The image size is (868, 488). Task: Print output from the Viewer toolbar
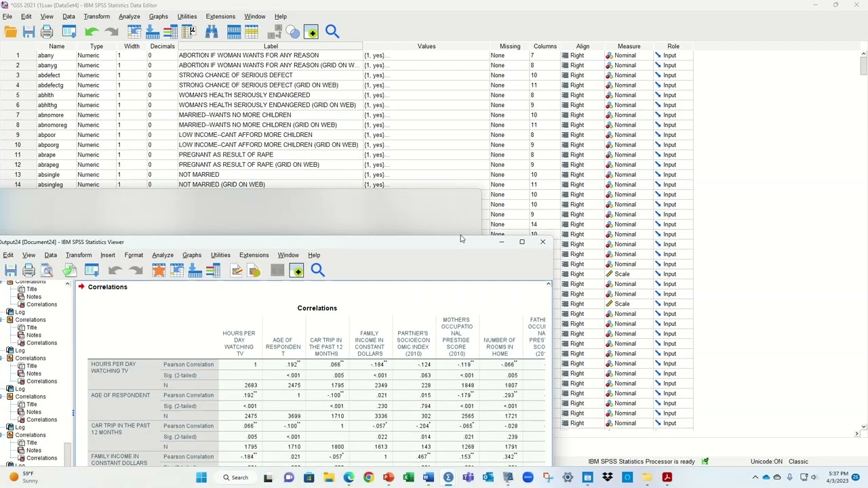click(x=28, y=271)
